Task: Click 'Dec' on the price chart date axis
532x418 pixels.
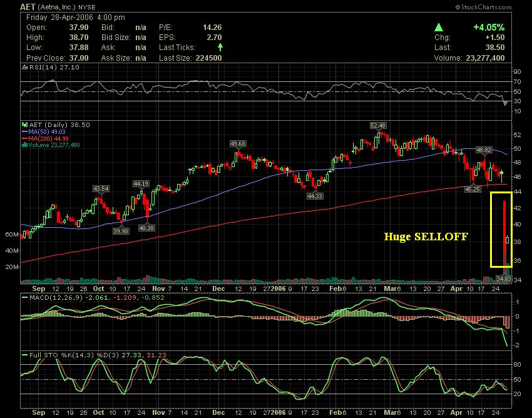Action: (218, 288)
